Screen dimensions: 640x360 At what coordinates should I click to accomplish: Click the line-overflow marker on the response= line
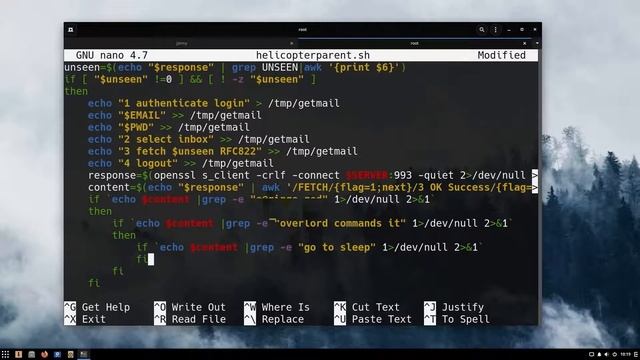point(535,175)
